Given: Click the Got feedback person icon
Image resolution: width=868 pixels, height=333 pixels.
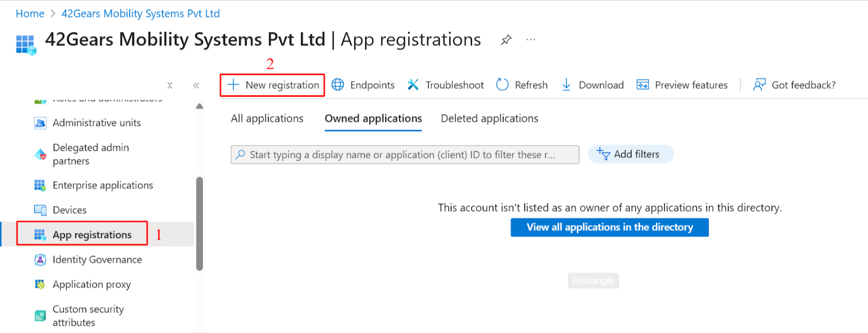Looking at the screenshot, I should pos(759,85).
